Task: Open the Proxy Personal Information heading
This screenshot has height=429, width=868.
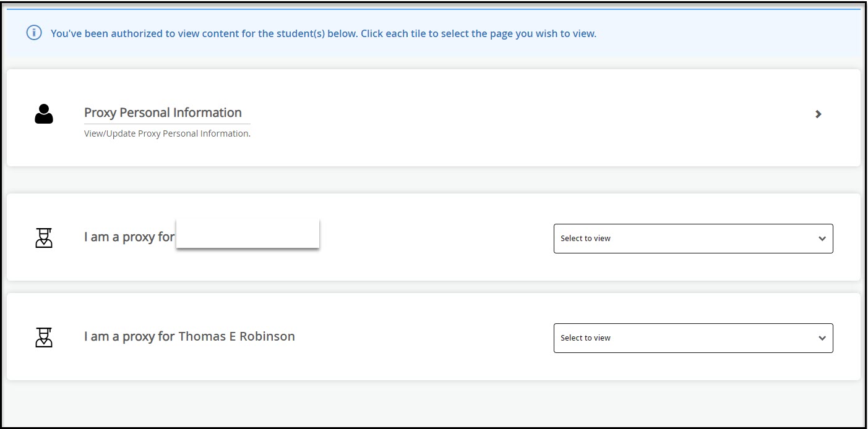Action: pyautogui.click(x=163, y=113)
